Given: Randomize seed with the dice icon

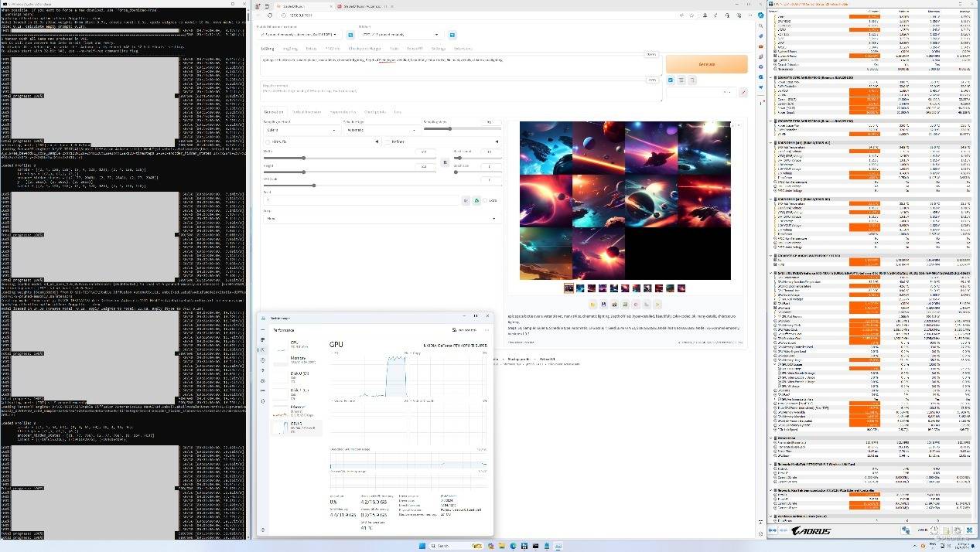Looking at the screenshot, I should click(466, 200).
